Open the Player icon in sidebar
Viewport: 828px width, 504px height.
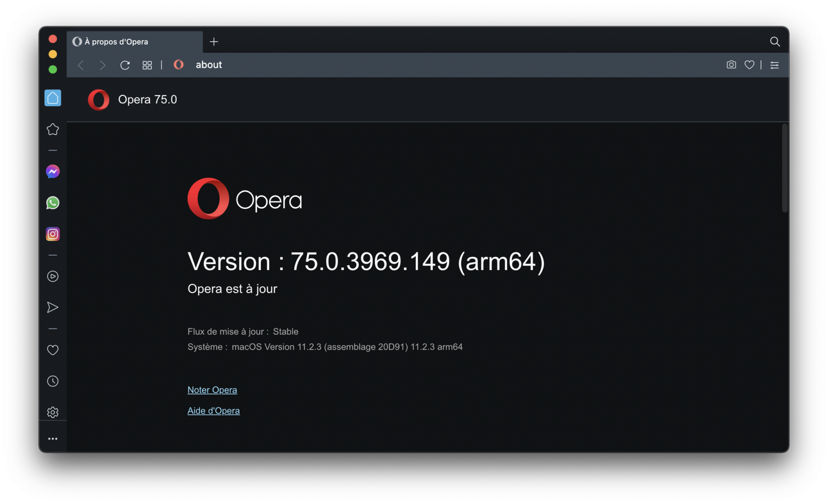(x=53, y=276)
